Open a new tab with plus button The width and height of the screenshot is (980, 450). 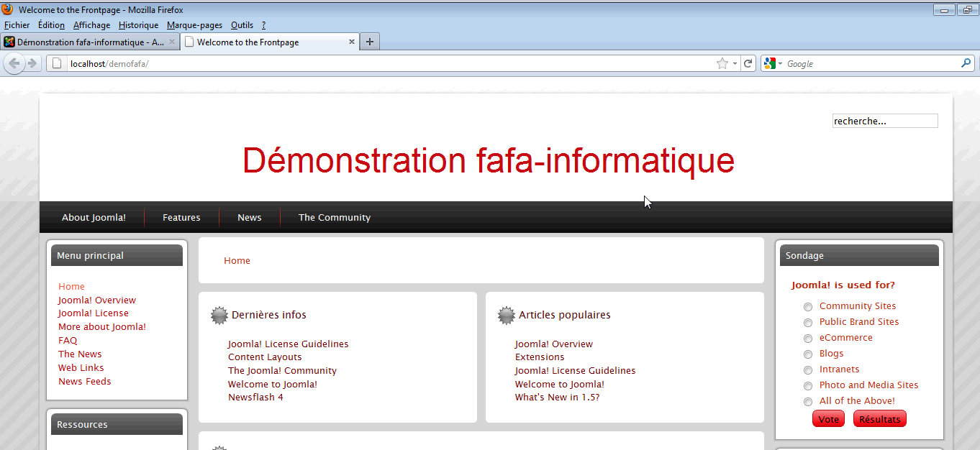[x=370, y=42]
